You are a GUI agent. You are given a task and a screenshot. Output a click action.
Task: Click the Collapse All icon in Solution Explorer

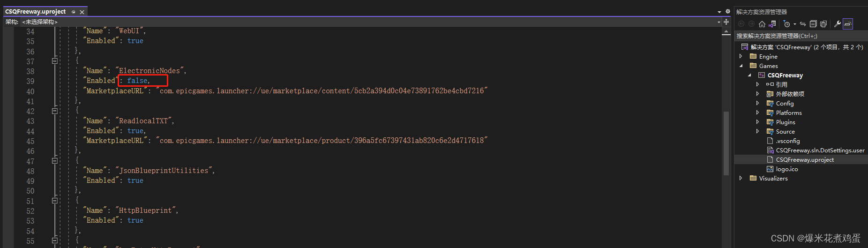[813, 24]
